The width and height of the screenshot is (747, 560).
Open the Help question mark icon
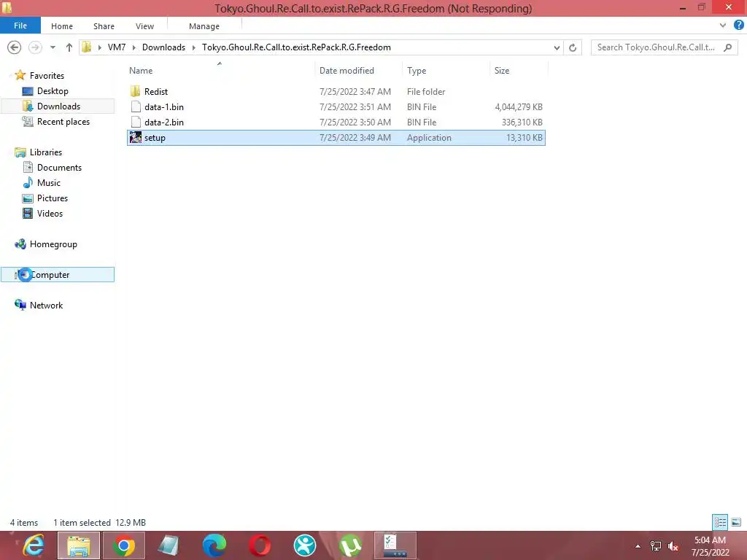click(x=739, y=26)
